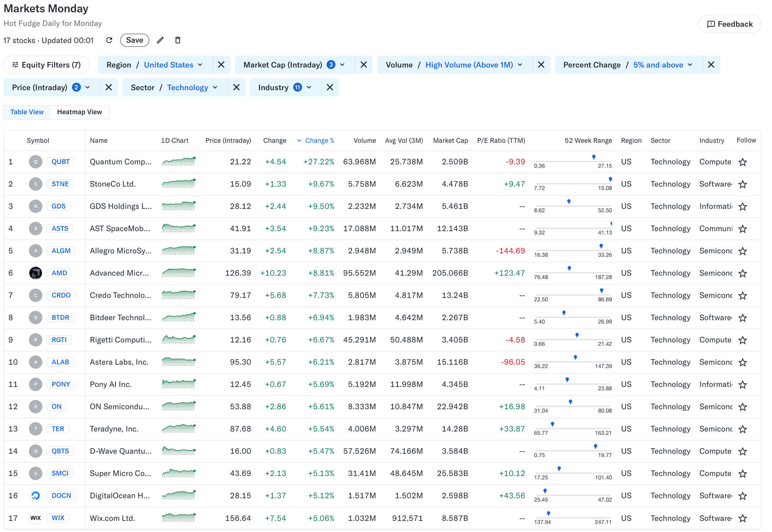Click the Feedback button

729,24
